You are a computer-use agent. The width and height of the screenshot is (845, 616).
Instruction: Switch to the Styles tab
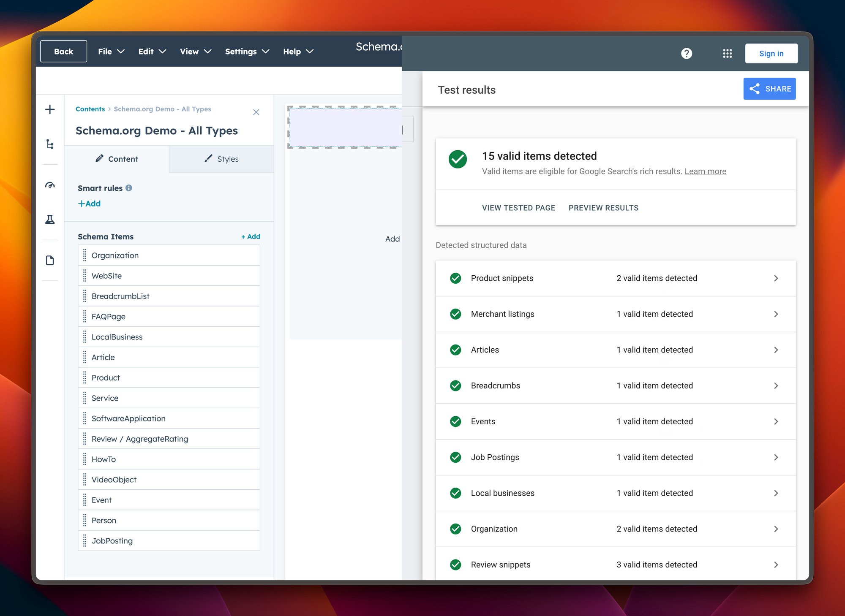221,159
